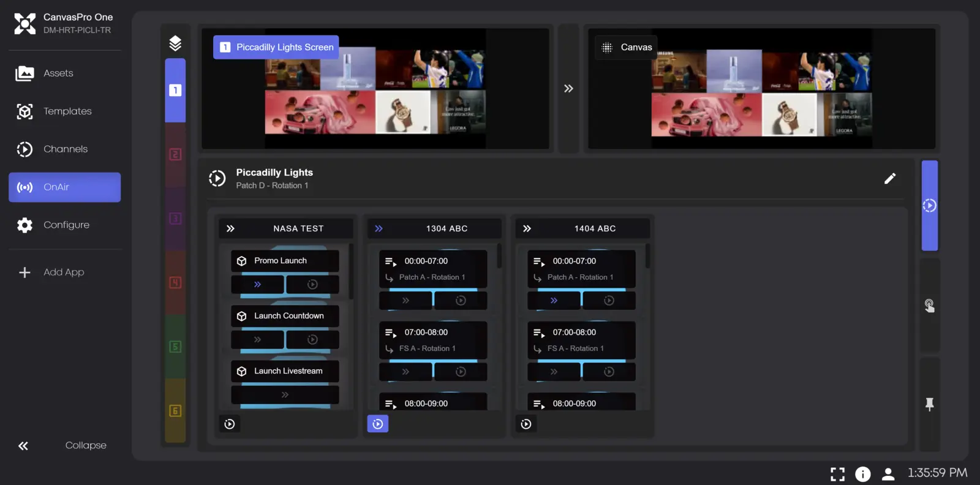Click Launch Countdown play-circle button
This screenshot has width=980, height=485.
tap(312, 340)
